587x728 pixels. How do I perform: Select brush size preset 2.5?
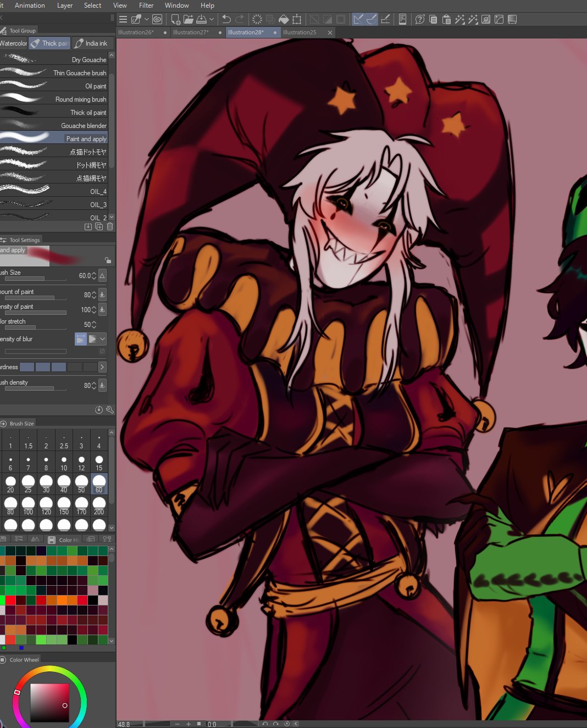(64, 441)
